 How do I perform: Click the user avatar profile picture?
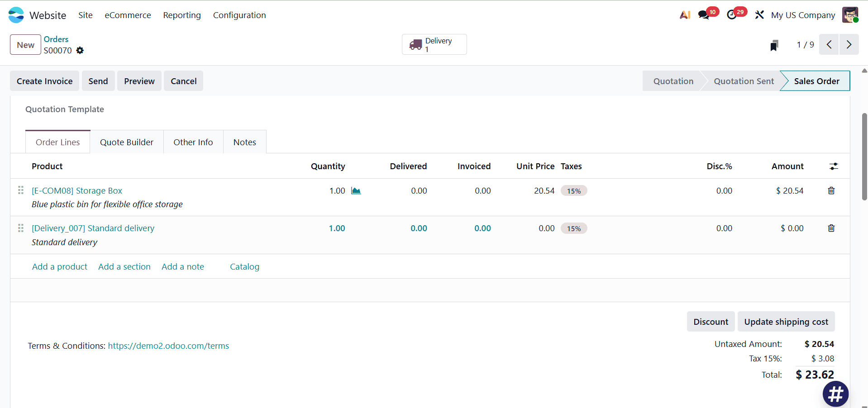coord(850,14)
